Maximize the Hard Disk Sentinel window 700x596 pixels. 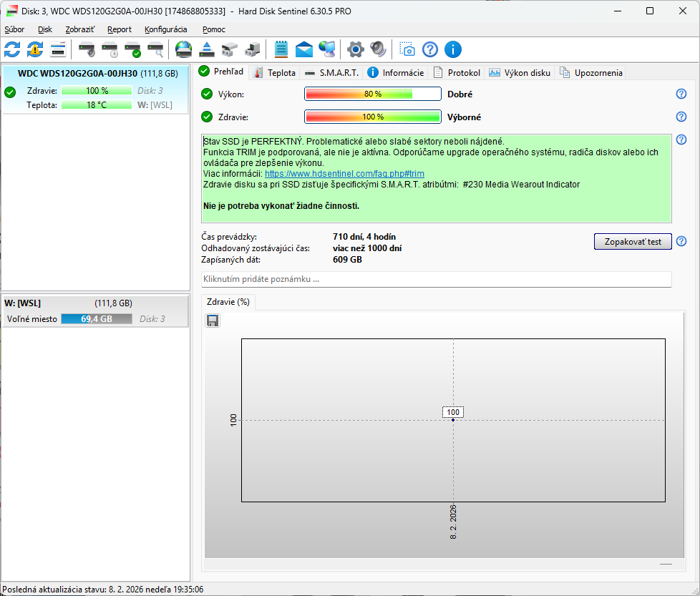[650, 11]
